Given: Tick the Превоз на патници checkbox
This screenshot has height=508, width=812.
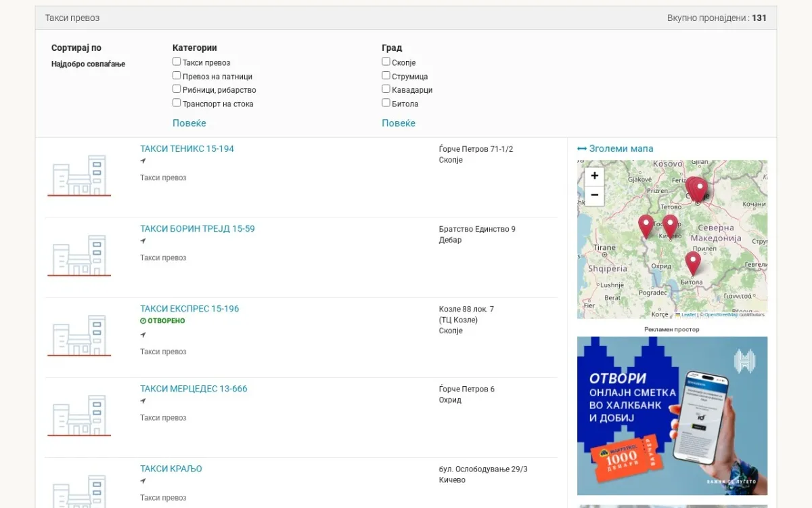Looking at the screenshot, I should tap(177, 76).
